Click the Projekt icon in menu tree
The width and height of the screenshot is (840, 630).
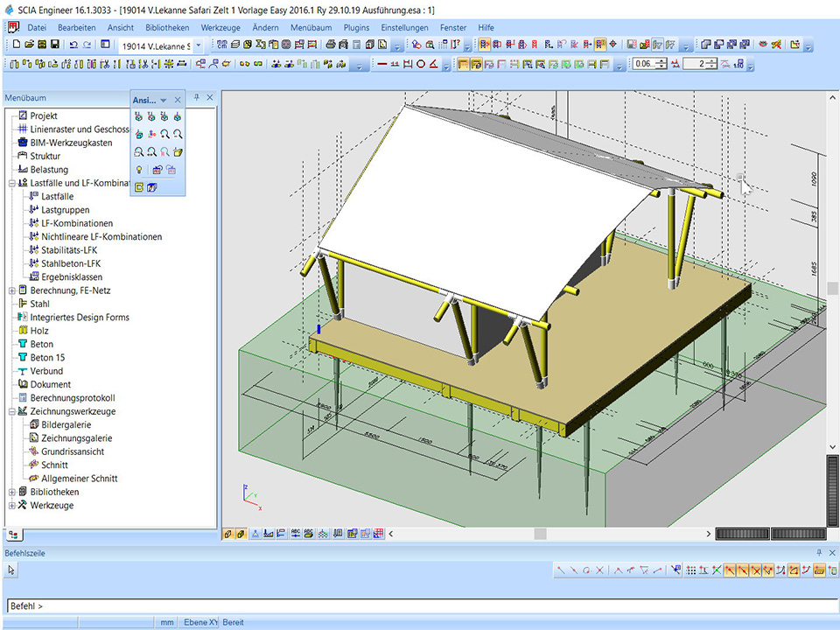point(23,115)
